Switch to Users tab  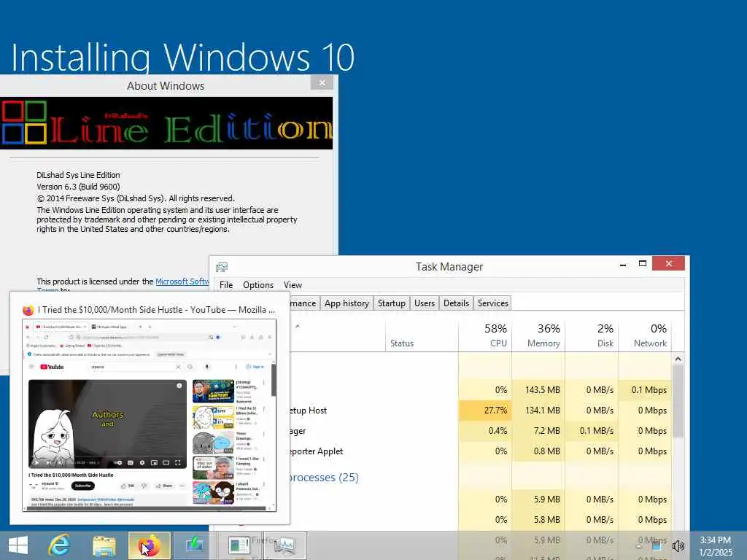coord(424,303)
